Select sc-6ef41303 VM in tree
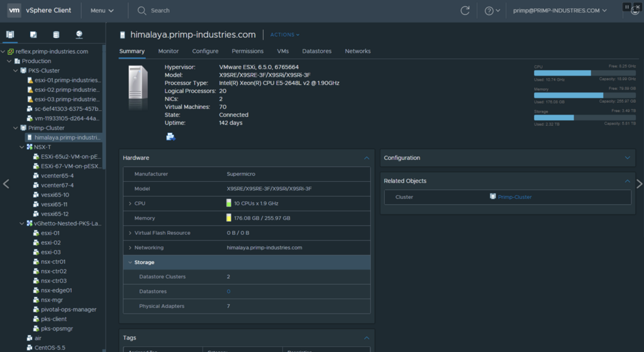The height and width of the screenshot is (352, 644). click(67, 108)
